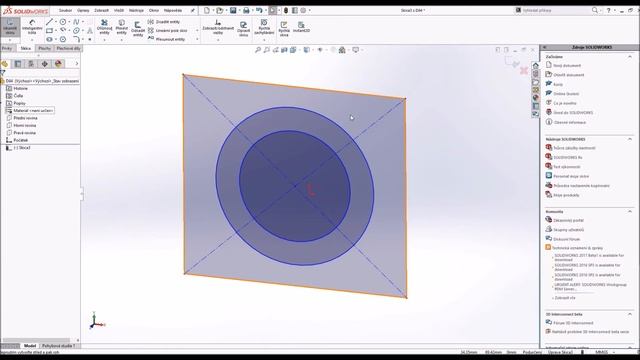Expand the manager tabs chevron arrow

pyautogui.click(x=76, y=64)
